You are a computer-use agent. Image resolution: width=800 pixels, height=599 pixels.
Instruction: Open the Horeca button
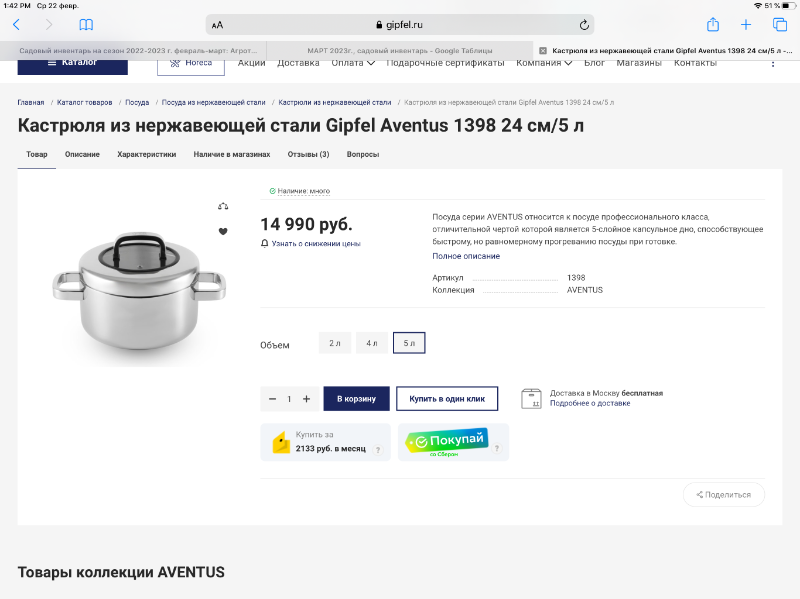pos(191,66)
